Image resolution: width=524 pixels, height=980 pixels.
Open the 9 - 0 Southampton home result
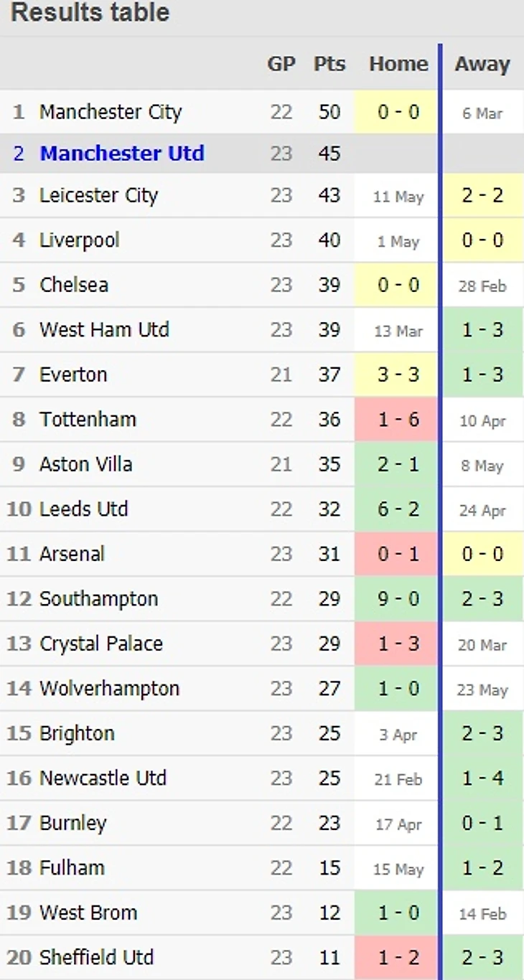pyautogui.click(x=398, y=598)
